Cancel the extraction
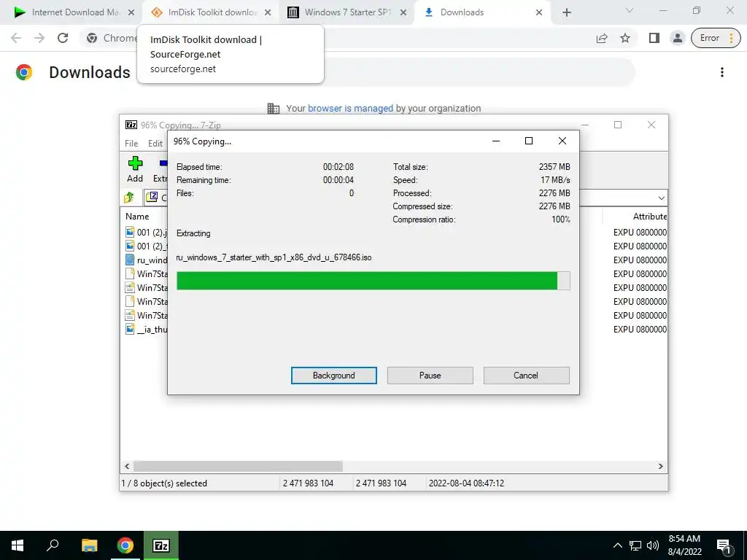 click(526, 376)
